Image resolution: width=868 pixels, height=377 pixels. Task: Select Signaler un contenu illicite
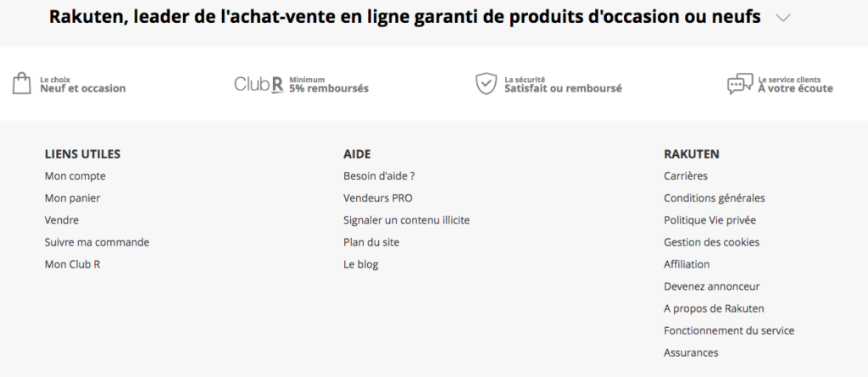pyautogui.click(x=406, y=220)
